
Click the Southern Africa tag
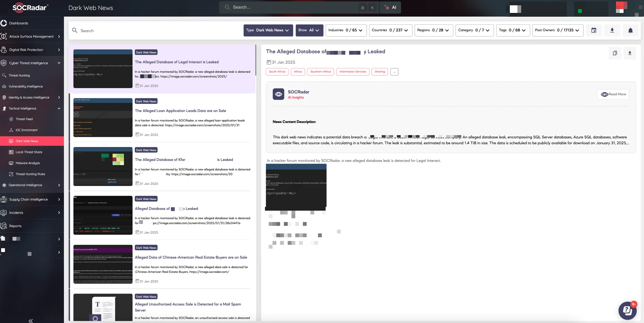click(x=320, y=72)
